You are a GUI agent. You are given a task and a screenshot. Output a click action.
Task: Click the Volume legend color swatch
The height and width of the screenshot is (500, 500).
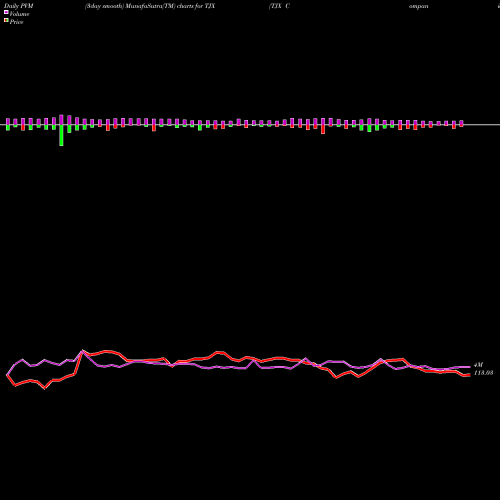pyautogui.click(x=6, y=12)
